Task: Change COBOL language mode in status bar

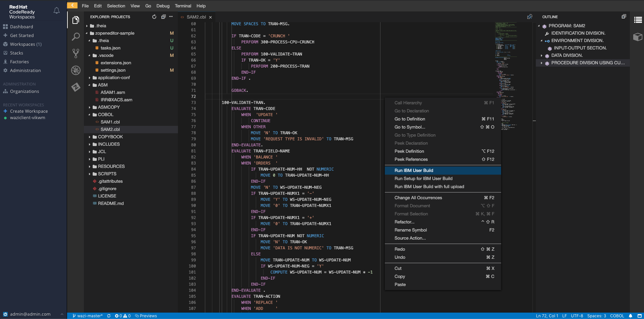Action: (x=617, y=316)
